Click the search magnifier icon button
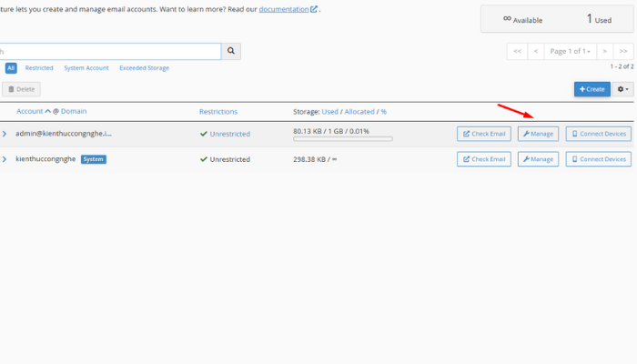This screenshot has width=637, height=364. pyautogui.click(x=233, y=52)
